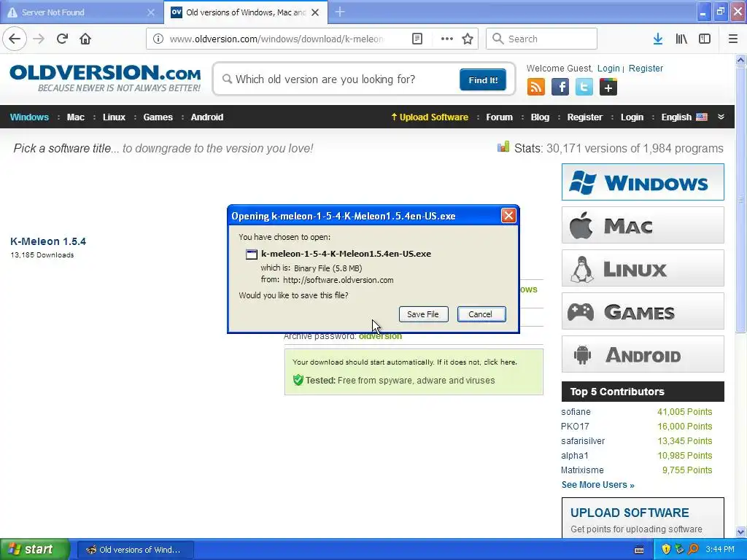Open the browser home page icon

[x=85, y=39]
